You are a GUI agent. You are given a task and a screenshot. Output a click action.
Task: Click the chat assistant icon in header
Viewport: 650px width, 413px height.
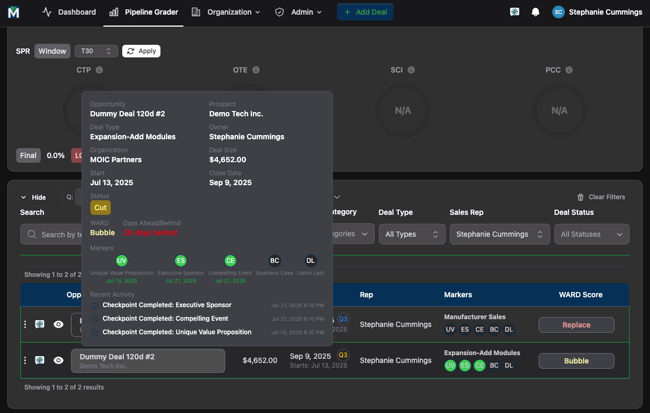[514, 12]
